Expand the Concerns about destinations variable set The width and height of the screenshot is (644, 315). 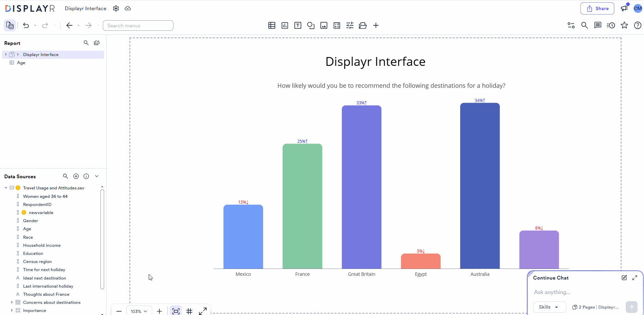(12, 303)
